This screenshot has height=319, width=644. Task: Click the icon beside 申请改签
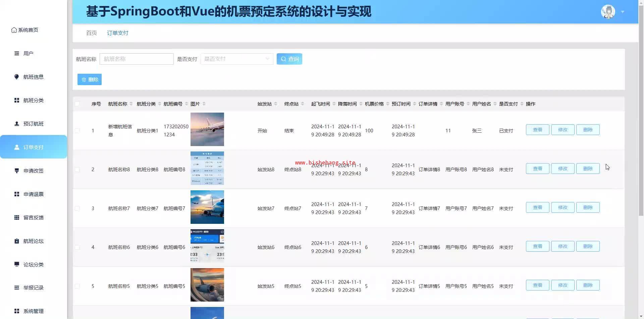coord(17,171)
